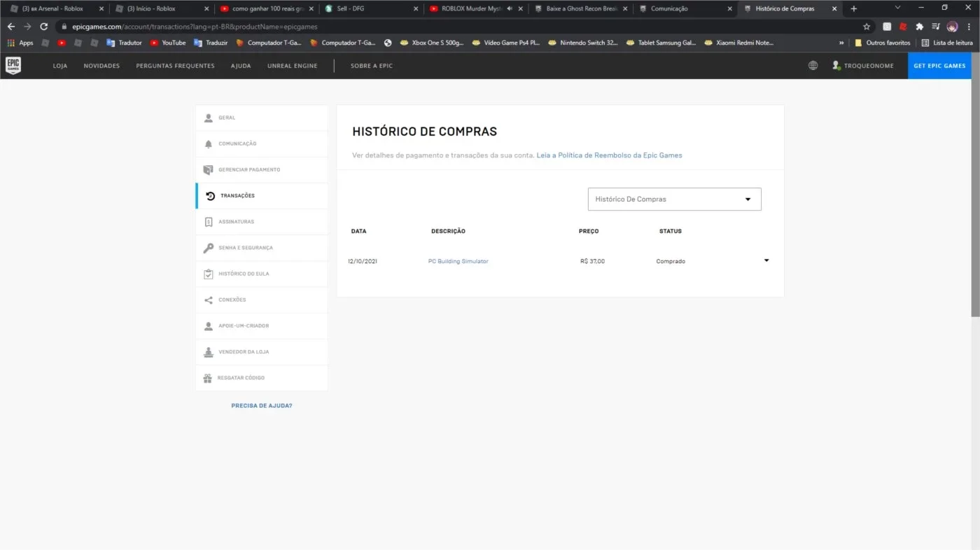Open Epic Games refund policy link
The height and width of the screenshot is (550, 980).
tap(609, 155)
